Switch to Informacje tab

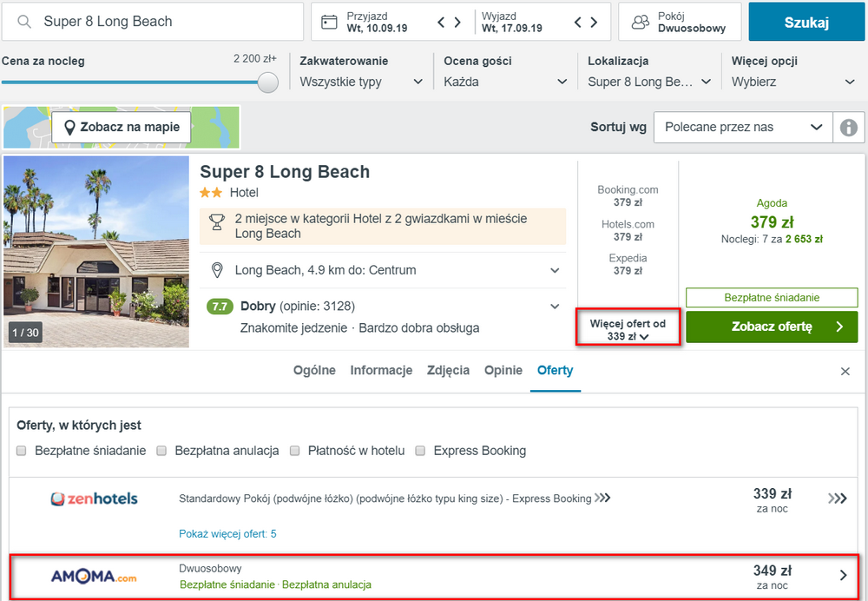point(381,371)
